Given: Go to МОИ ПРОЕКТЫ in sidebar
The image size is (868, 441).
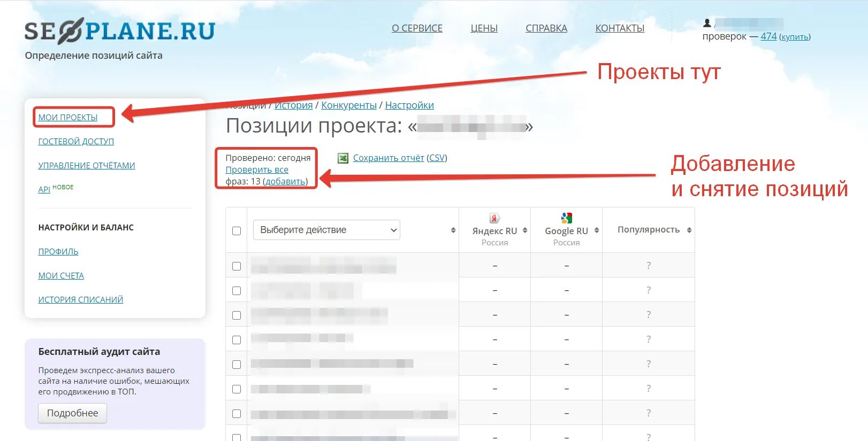Looking at the screenshot, I should pos(68,117).
